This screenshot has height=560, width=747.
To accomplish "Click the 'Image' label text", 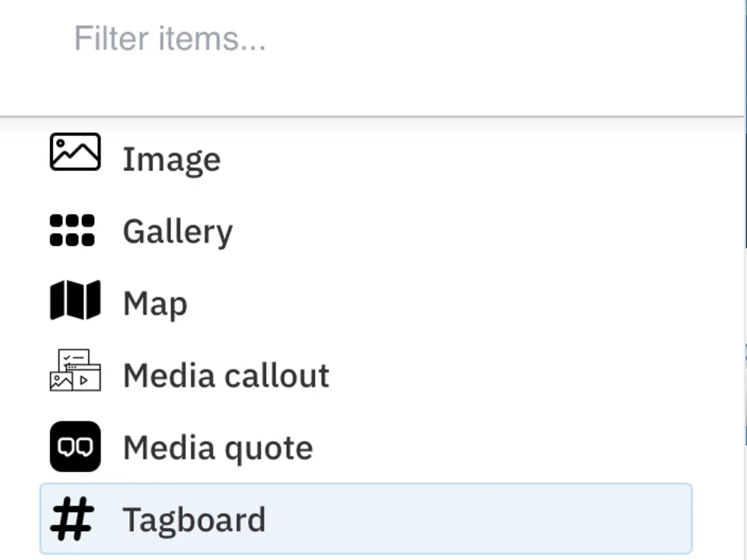I will [x=171, y=159].
